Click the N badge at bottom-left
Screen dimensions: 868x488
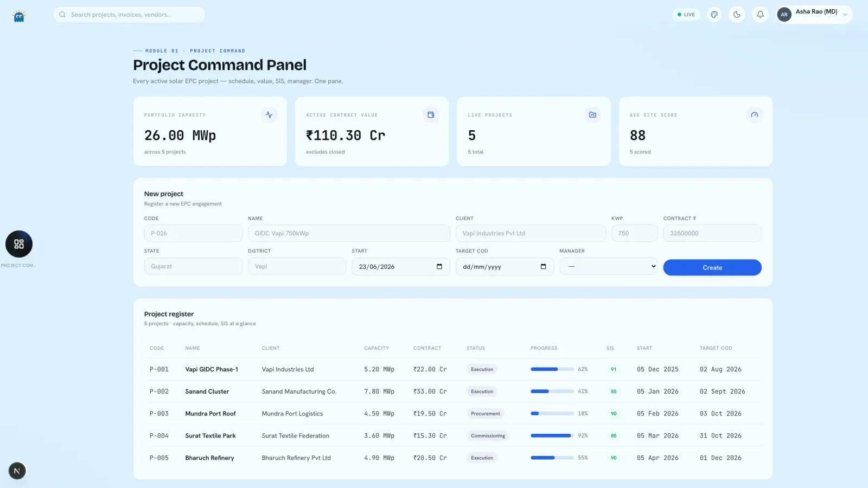tap(17, 471)
